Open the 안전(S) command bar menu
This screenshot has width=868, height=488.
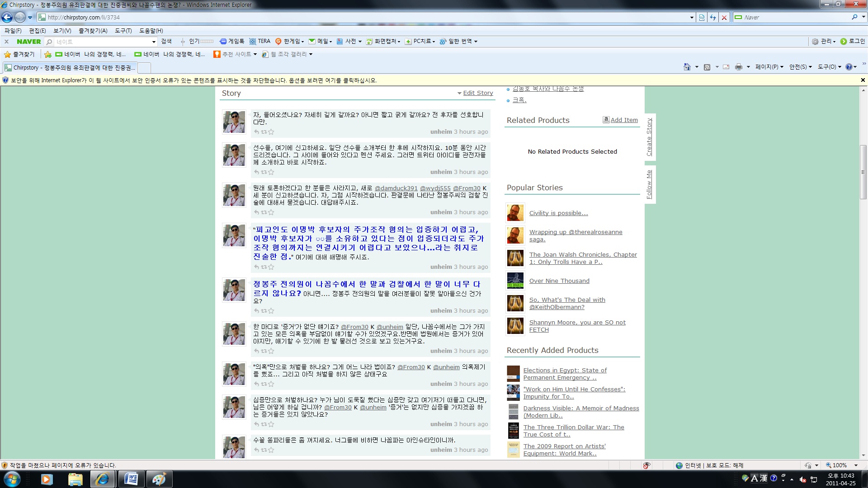800,67
